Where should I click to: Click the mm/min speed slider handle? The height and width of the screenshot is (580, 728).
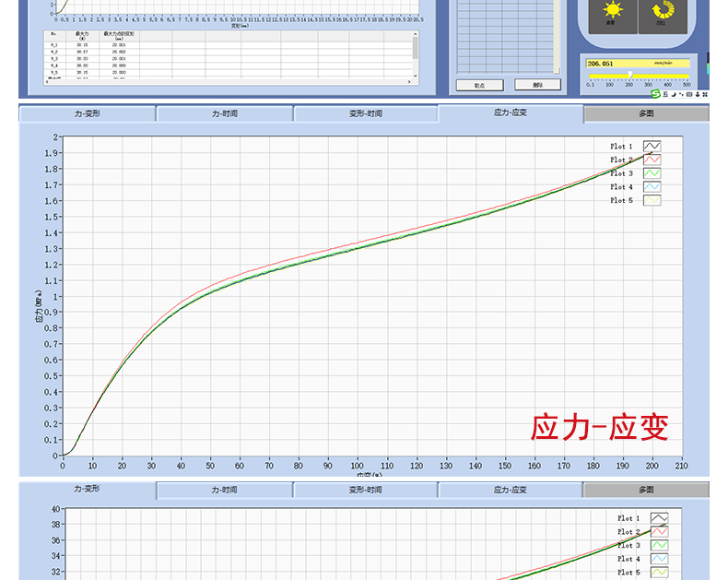coord(629,76)
